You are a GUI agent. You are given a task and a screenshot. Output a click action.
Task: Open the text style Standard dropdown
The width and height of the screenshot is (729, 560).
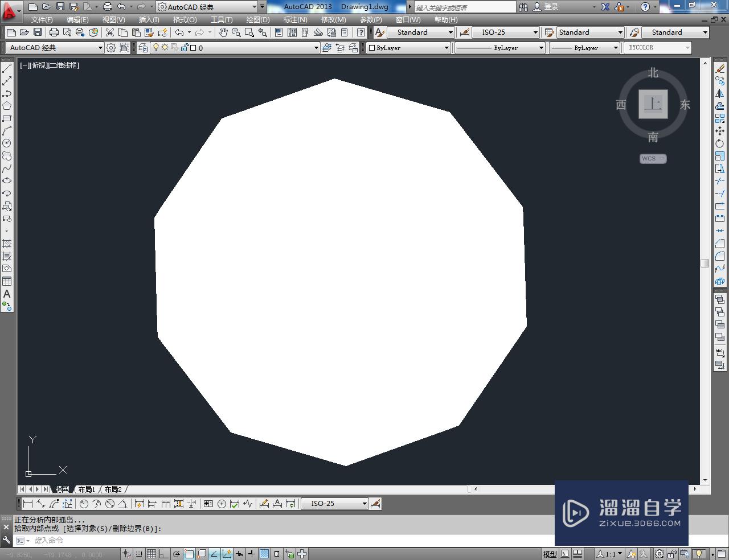pyautogui.click(x=421, y=32)
